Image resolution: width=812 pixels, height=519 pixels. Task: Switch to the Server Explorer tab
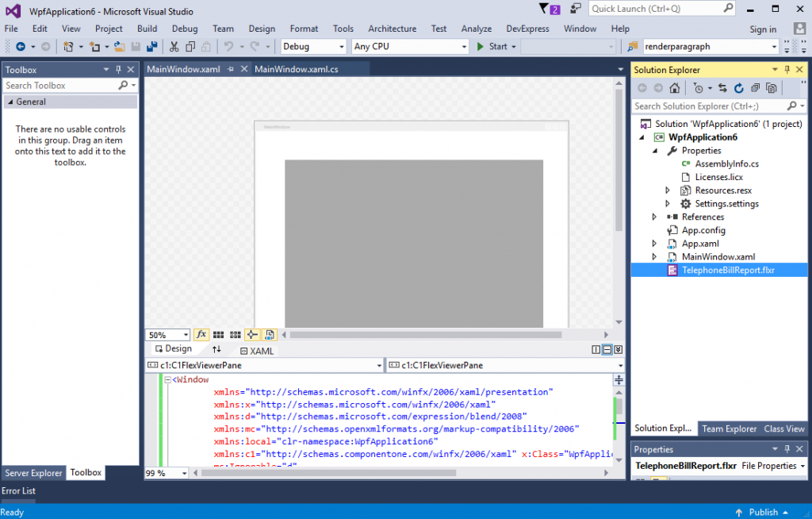33,473
